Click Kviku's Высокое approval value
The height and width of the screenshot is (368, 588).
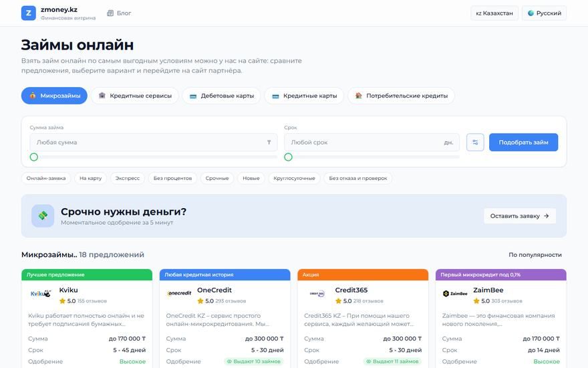pos(132,361)
